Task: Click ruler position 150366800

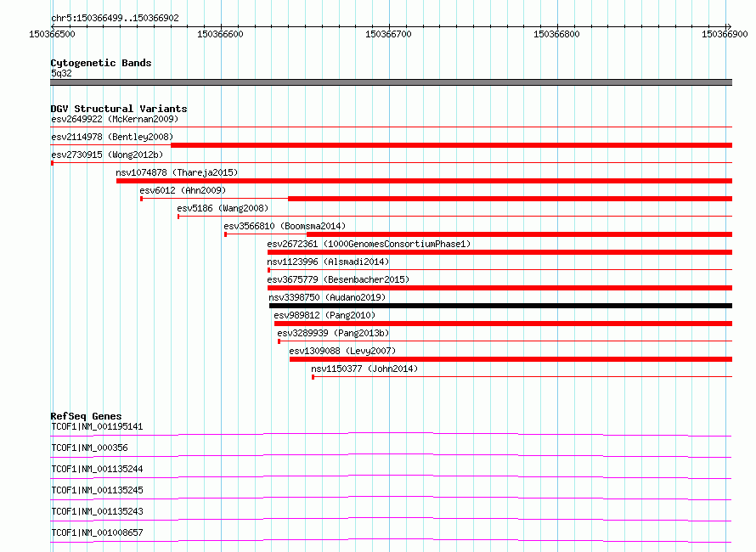Action: click(556, 34)
